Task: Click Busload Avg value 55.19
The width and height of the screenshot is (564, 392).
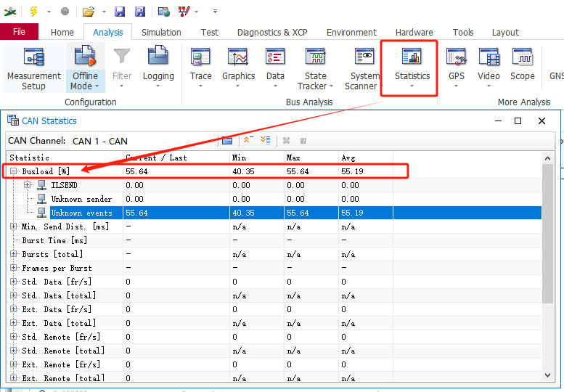Action: (x=352, y=171)
